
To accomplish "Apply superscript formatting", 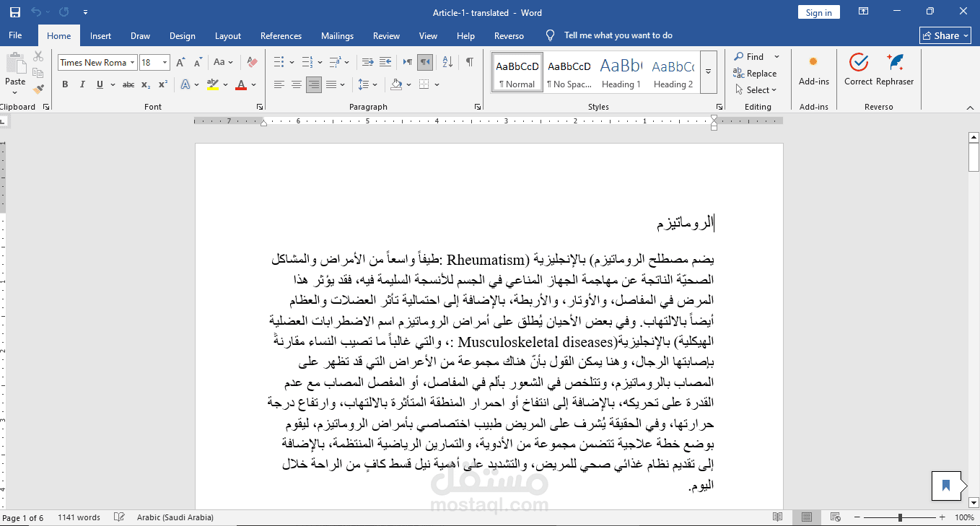I will (x=163, y=84).
